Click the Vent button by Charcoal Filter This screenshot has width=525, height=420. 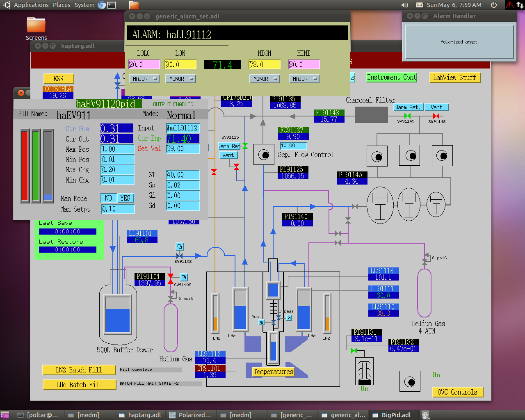437,107
